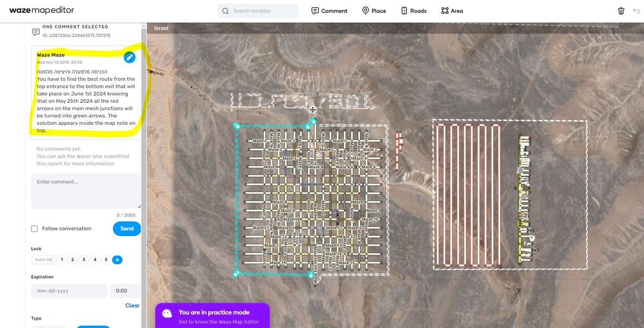
Task: Click the practice mode ghost icon
Action: coord(167,314)
